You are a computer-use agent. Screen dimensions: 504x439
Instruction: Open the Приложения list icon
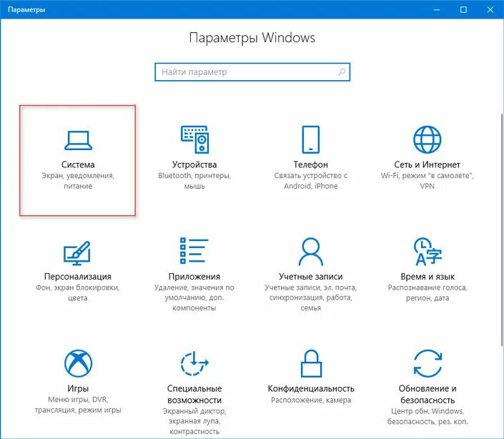click(x=194, y=251)
